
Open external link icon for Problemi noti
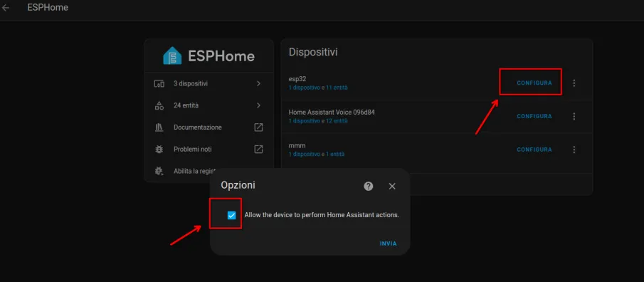(x=258, y=150)
